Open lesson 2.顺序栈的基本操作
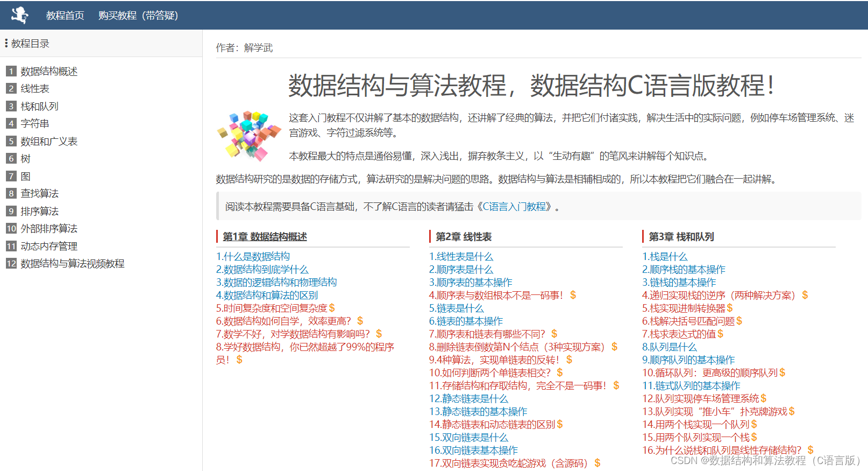 684,270
